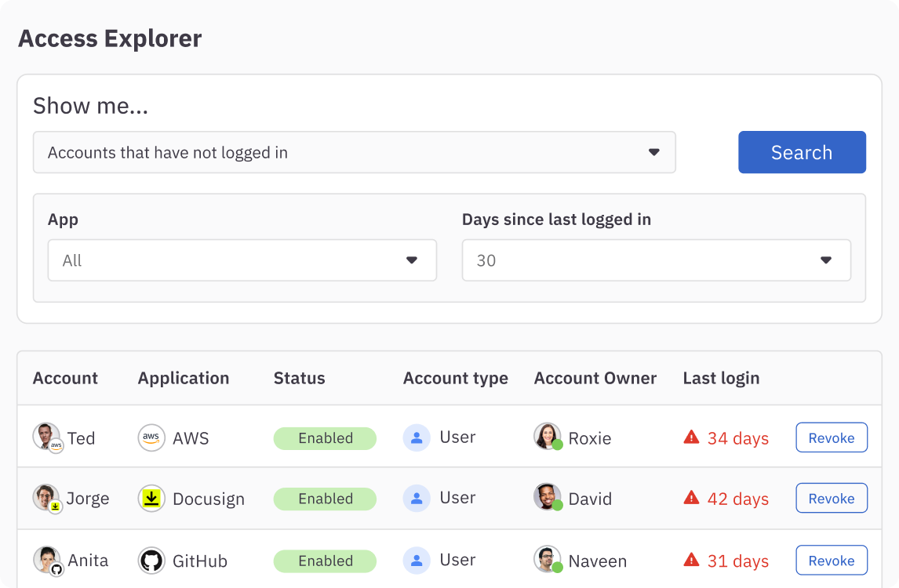Click the red warning triangle next to 34 days
Image resolution: width=899 pixels, height=588 pixels.
click(x=691, y=437)
